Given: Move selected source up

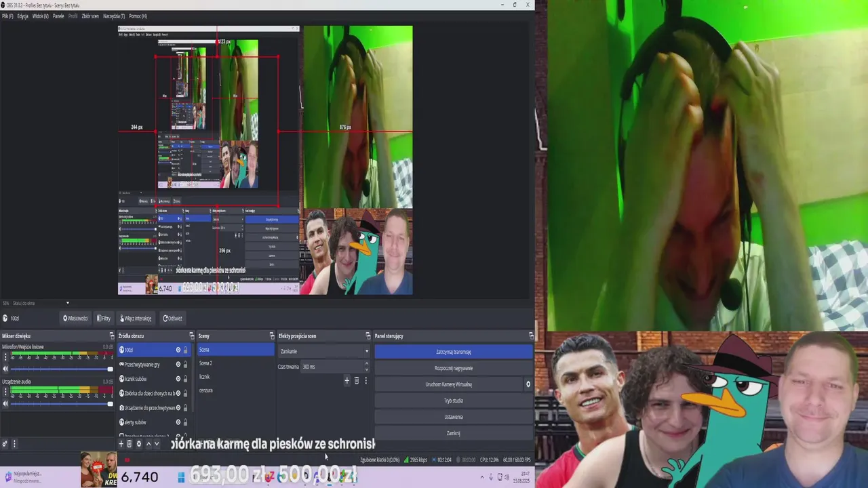Looking at the screenshot, I should point(149,444).
